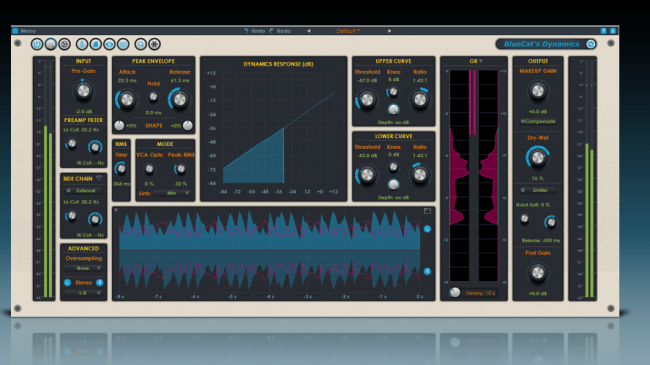Viewport: 650px width, 365px height.
Task: Click the Peak-RMS knob
Action: tap(180, 169)
